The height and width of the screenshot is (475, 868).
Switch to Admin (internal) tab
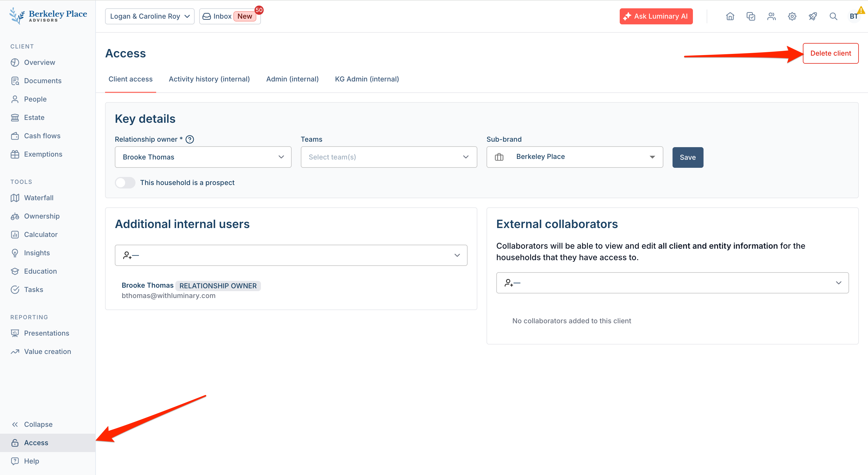tap(292, 79)
